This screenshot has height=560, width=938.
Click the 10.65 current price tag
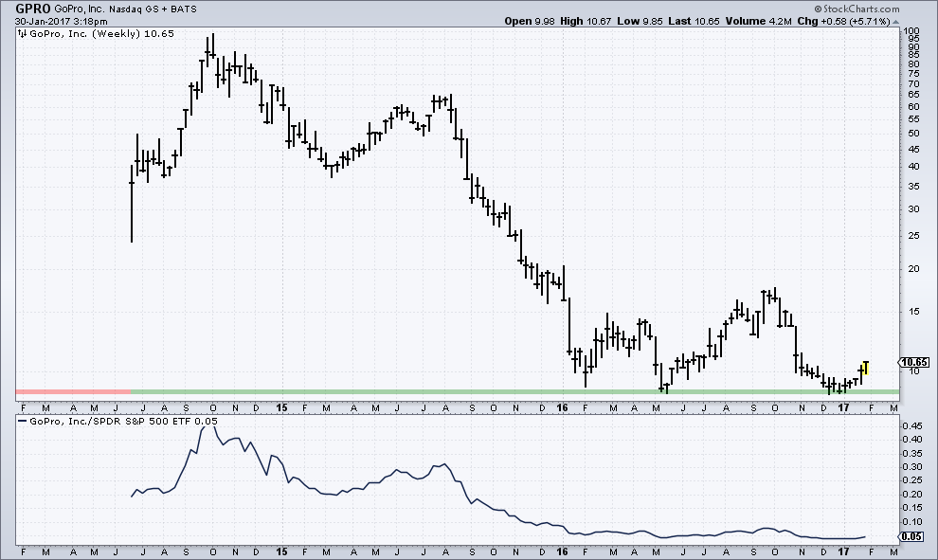[x=914, y=362]
